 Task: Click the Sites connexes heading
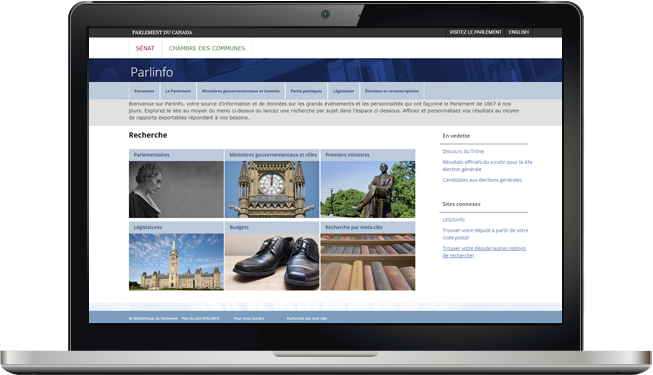click(x=461, y=204)
